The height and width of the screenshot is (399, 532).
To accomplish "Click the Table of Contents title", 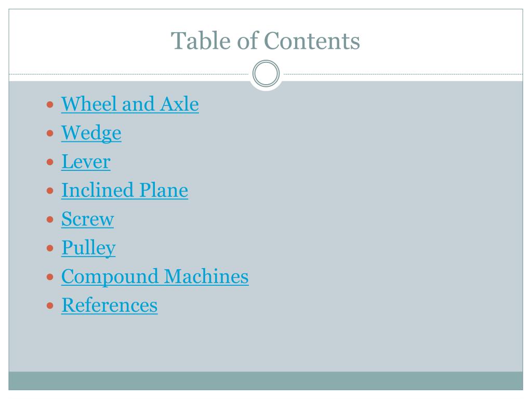I will 265,41.
